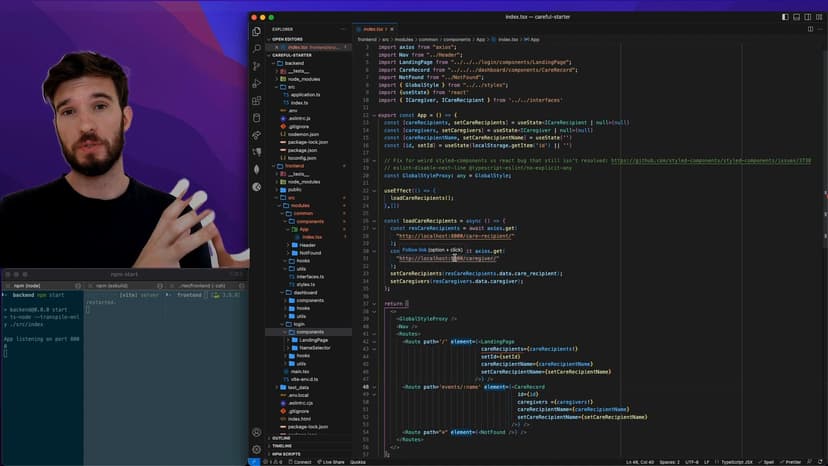Expand the LandingPage folder
This screenshot has width=828, height=466.
tap(313, 340)
